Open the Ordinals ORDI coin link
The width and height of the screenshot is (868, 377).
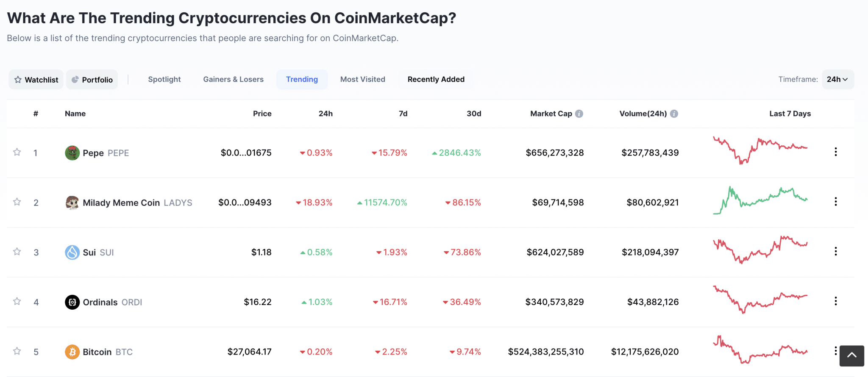click(x=112, y=302)
